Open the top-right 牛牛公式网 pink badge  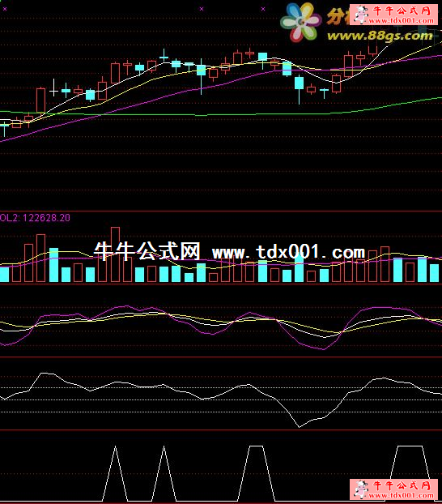coord(393,15)
